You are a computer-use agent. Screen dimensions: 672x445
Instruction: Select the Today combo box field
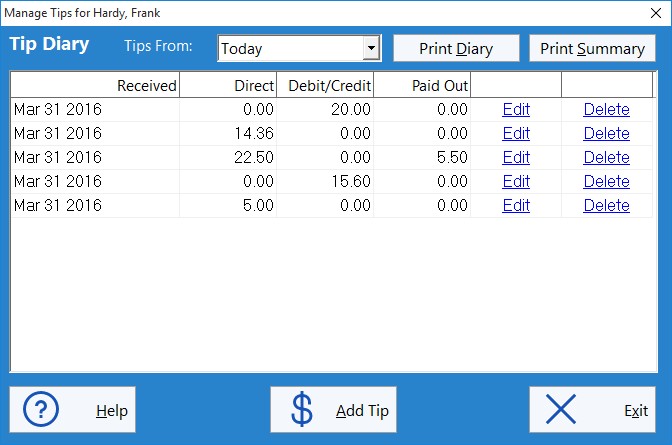pyautogui.click(x=299, y=48)
